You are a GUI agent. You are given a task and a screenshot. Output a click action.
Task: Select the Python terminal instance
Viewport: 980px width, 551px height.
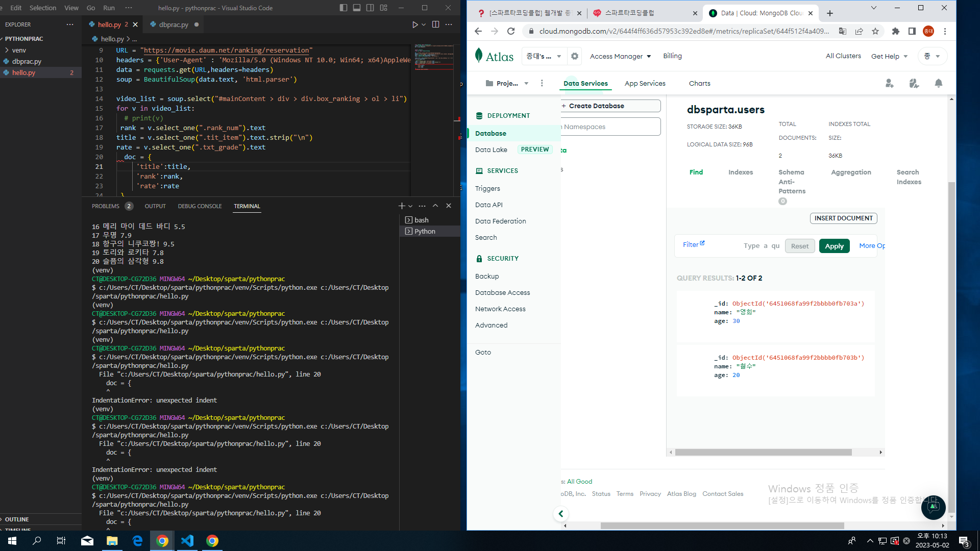tap(430, 231)
